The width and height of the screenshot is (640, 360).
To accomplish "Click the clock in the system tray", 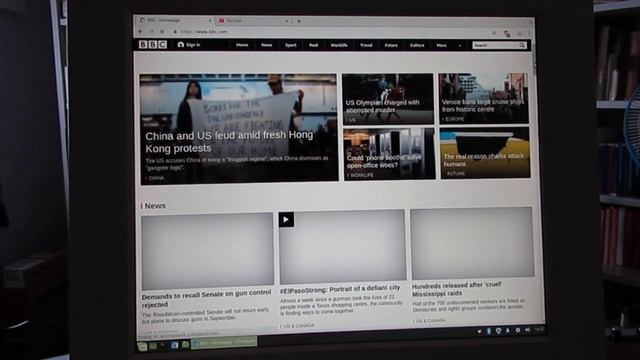I will [x=539, y=329].
